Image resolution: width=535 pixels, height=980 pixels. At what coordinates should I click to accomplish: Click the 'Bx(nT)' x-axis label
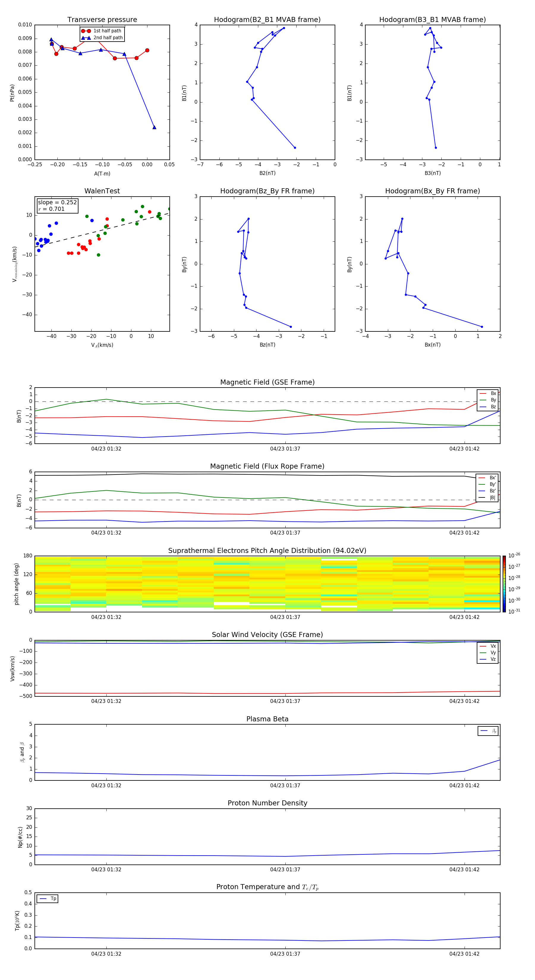click(432, 345)
